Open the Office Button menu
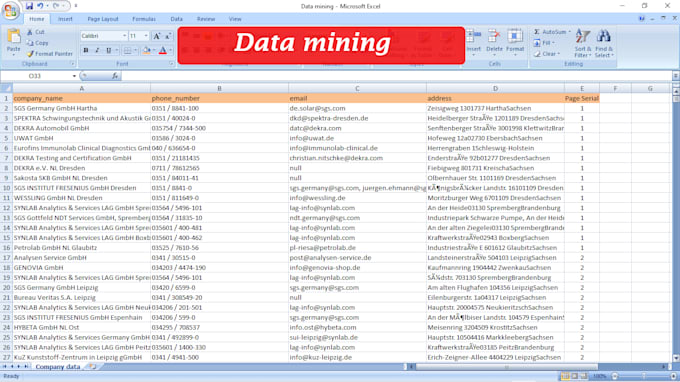This screenshot has height=382, width=680. (10, 10)
